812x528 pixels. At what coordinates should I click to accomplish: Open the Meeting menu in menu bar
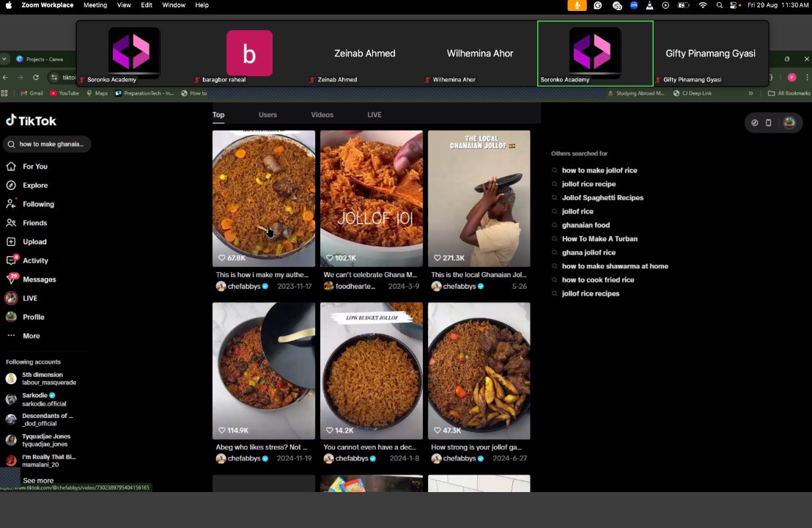pyautogui.click(x=95, y=5)
